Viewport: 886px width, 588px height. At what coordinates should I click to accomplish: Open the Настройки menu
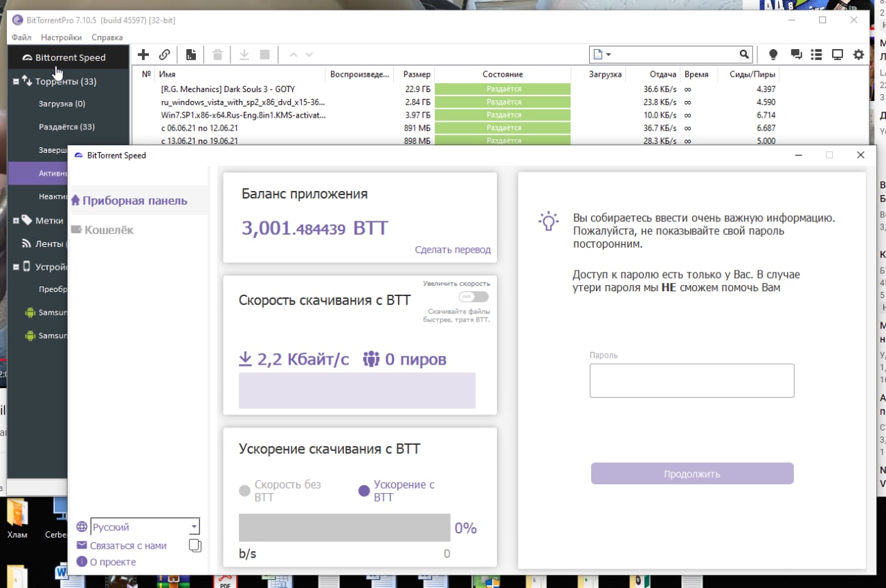(61, 37)
